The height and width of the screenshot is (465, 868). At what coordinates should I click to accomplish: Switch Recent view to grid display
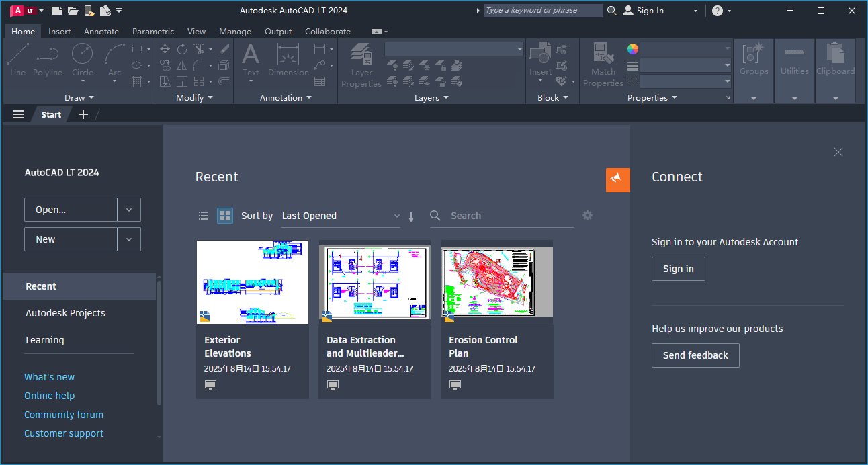click(224, 216)
